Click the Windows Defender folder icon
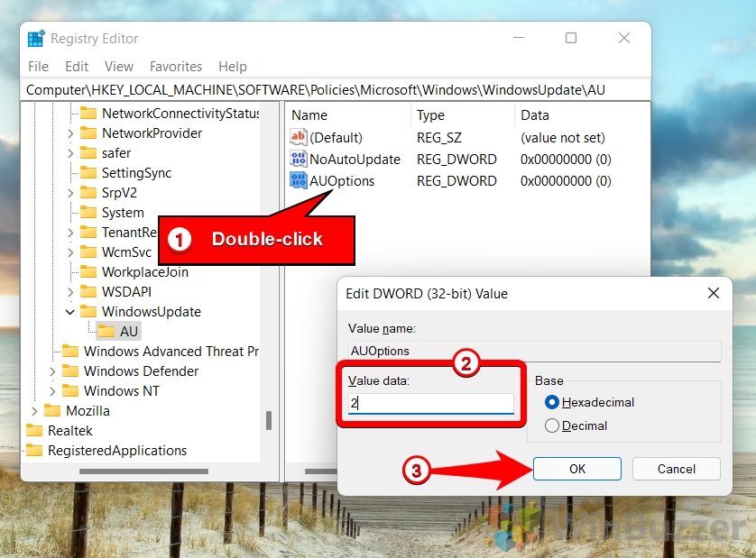Viewport: 756px width, 558px height. 70,371
